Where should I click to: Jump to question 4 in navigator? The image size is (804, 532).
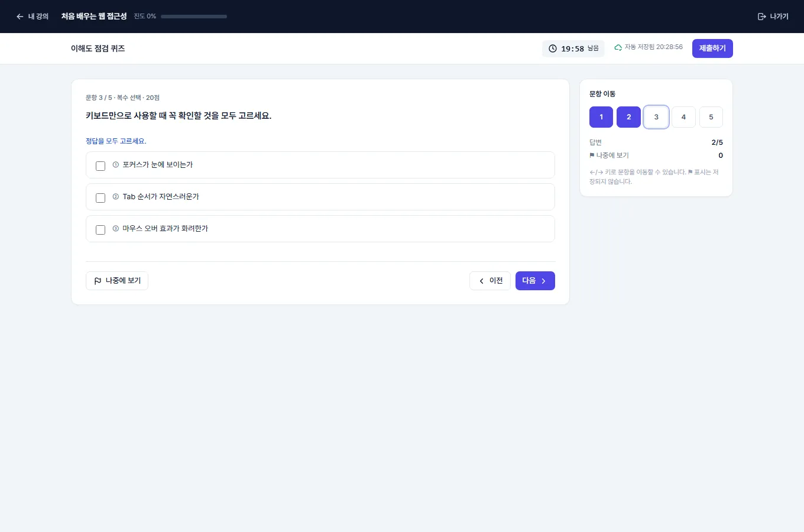point(683,117)
